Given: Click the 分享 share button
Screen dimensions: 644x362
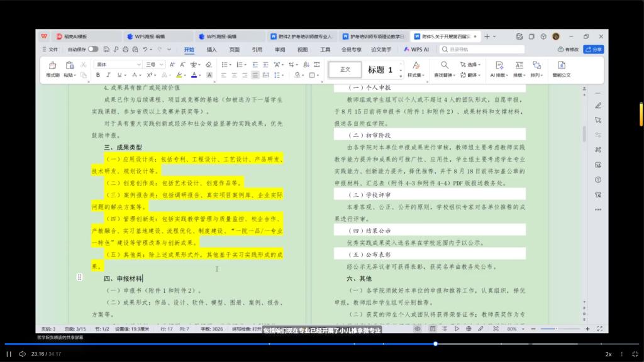Looking at the screenshot, I should point(594,49).
